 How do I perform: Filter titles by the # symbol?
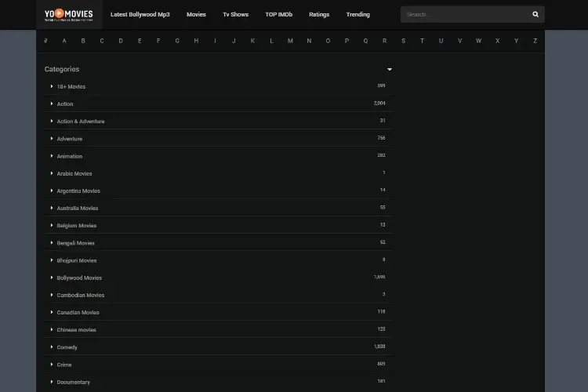coord(45,41)
